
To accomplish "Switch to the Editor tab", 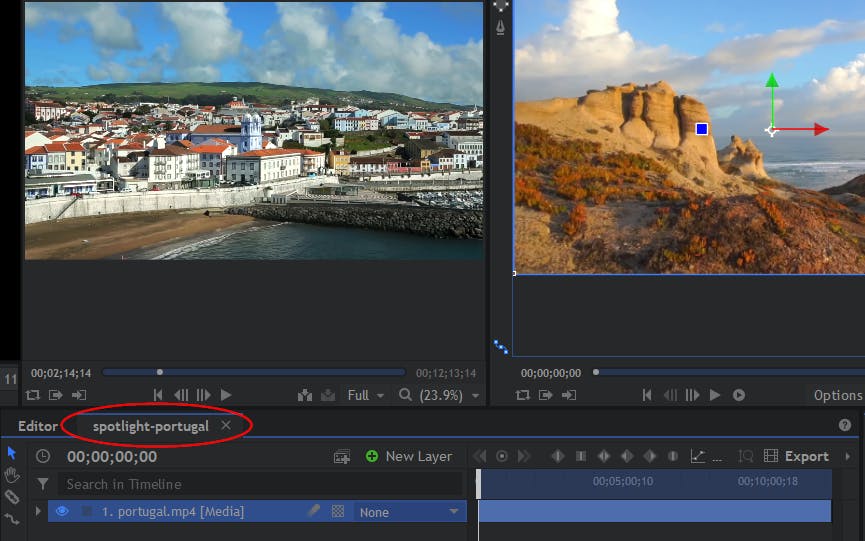I will pyautogui.click(x=38, y=426).
